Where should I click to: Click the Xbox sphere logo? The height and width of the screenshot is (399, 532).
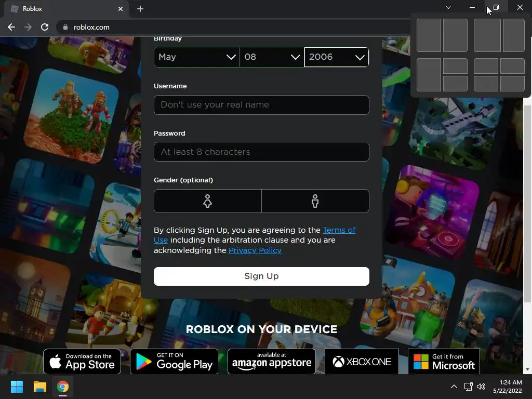(338, 362)
